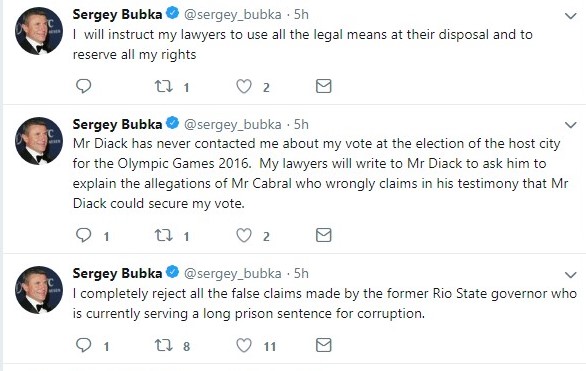Reply to the 'instruct my lawyers' tweet
Screen dimensions: 586x371
point(83,86)
